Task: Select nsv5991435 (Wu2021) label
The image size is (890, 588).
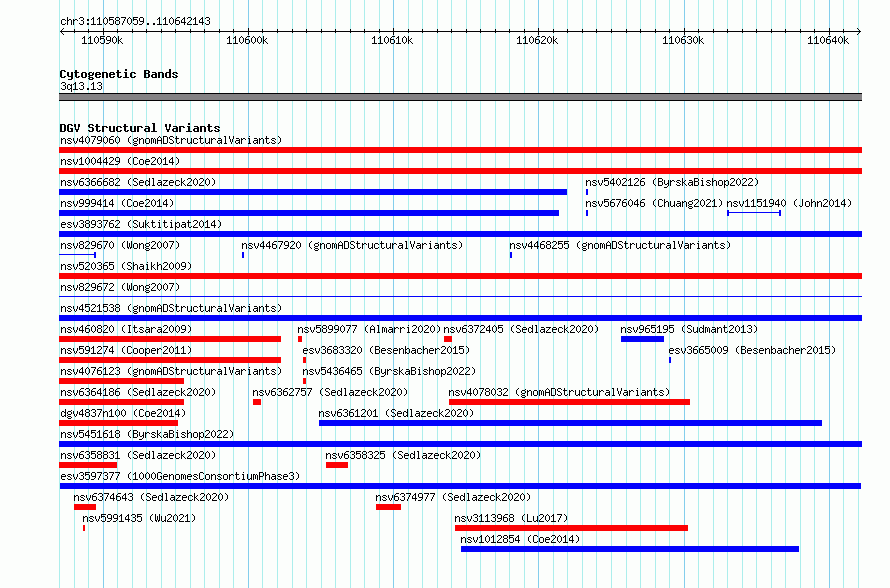Action: pos(139,518)
